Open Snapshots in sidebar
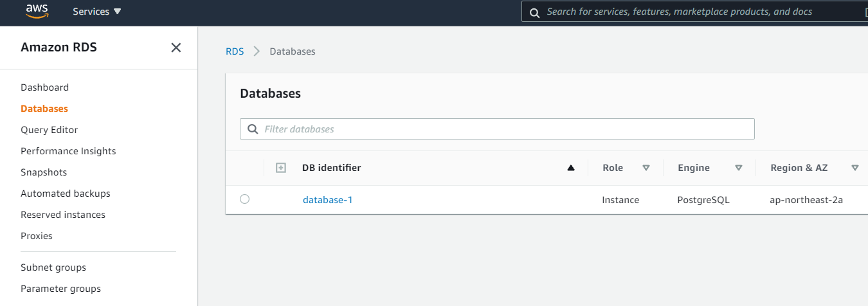 (x=44, y=172)
